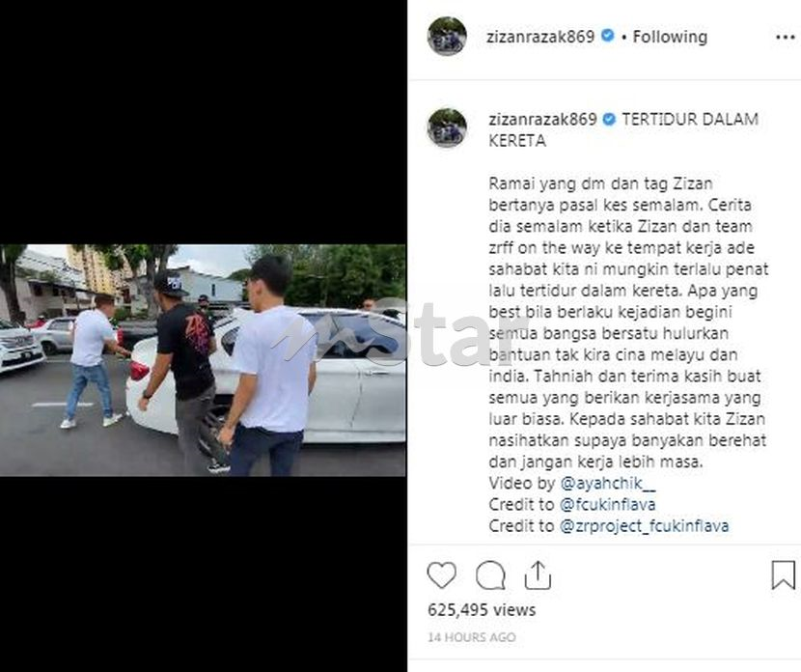Share the post via the share icon
Viewport: 801px width, 672px height.
(x=538, y=574)
